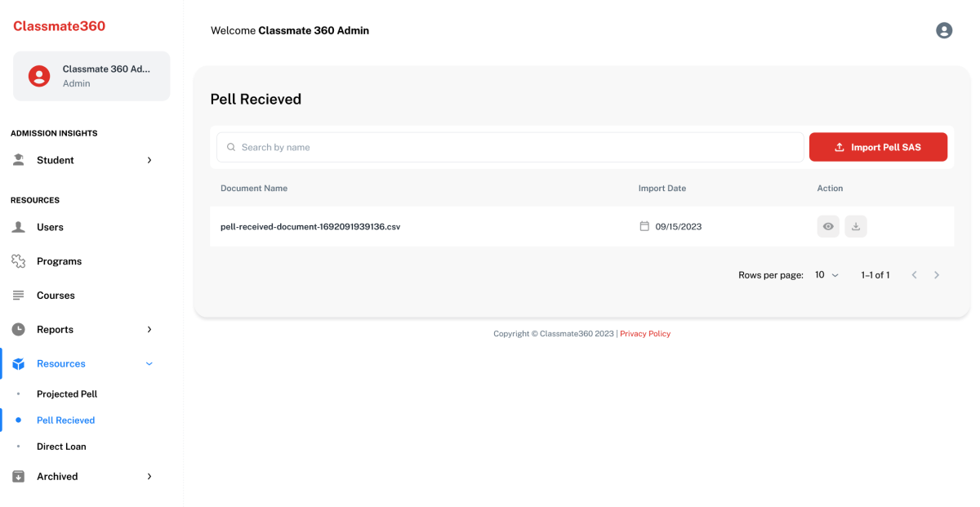Select Direct Loan in the sidebar
980x507 pixels.
[61, 447]
